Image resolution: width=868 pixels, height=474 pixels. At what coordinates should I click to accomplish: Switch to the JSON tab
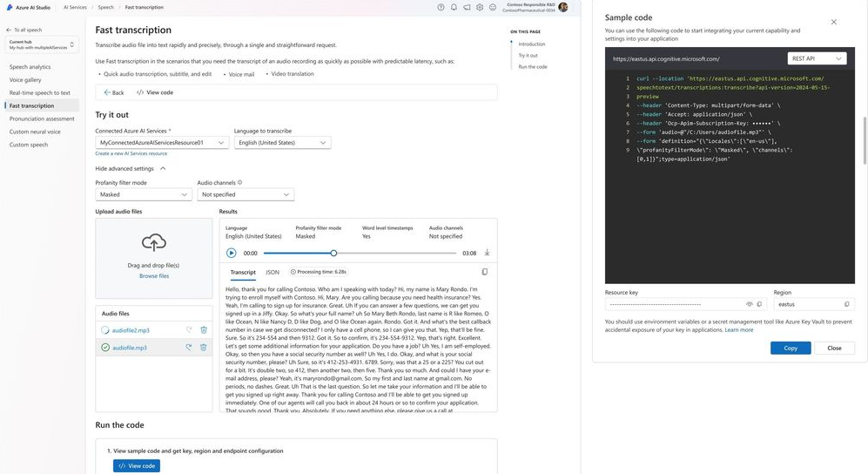coord(273,272)
